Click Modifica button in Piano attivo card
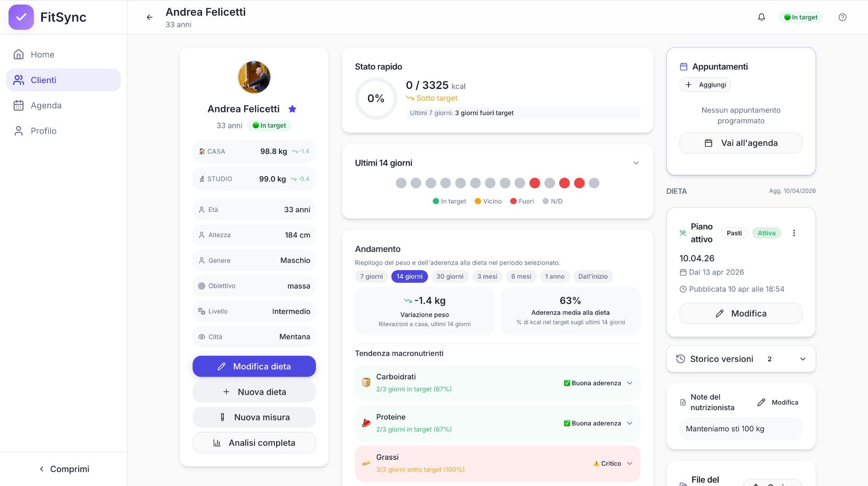Viewport: 868px width, 486px height. click(741, 313)
